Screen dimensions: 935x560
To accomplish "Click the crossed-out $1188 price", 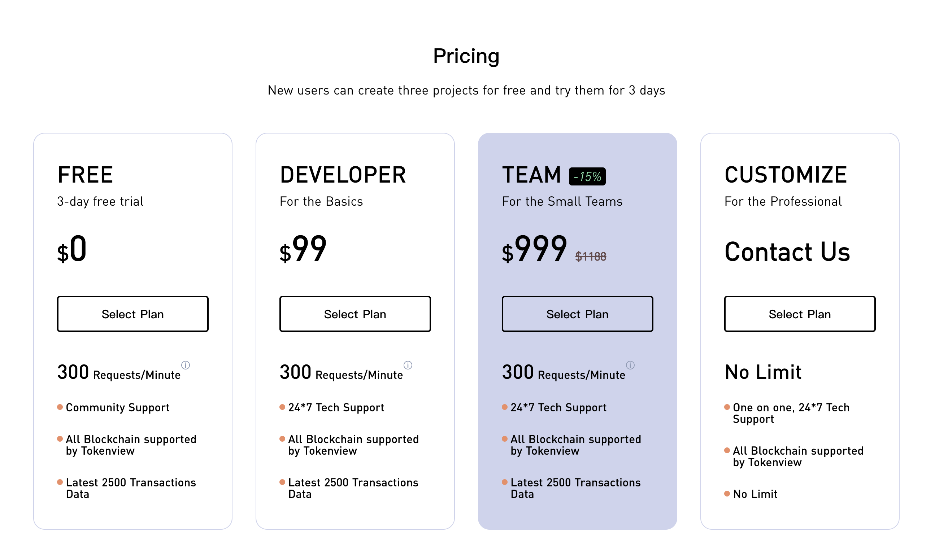I will (590, 257).
